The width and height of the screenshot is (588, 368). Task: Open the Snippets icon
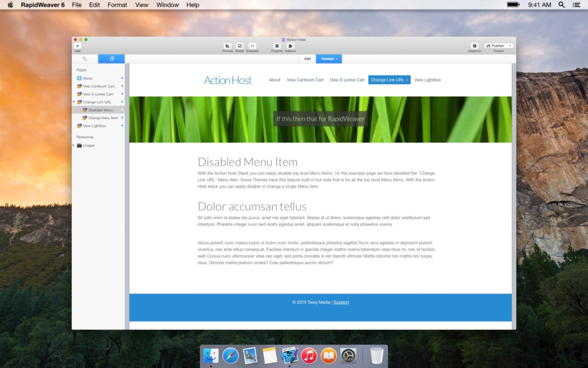253,46
